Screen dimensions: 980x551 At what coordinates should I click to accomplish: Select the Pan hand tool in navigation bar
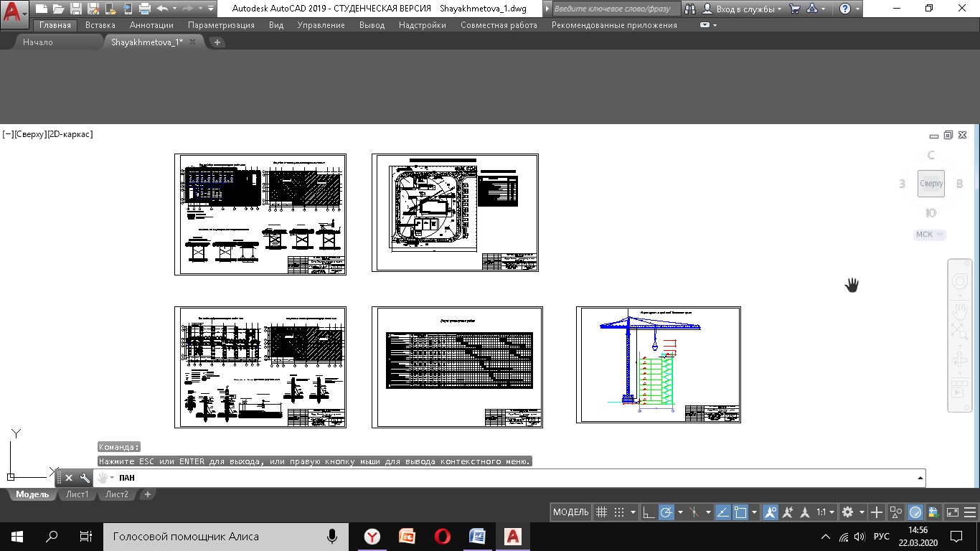pos(959,311)
